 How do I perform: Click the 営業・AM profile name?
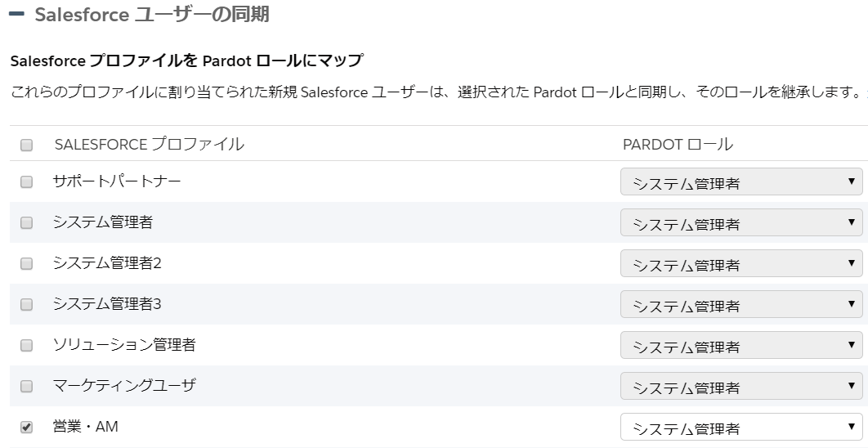[x=85, y=427]
